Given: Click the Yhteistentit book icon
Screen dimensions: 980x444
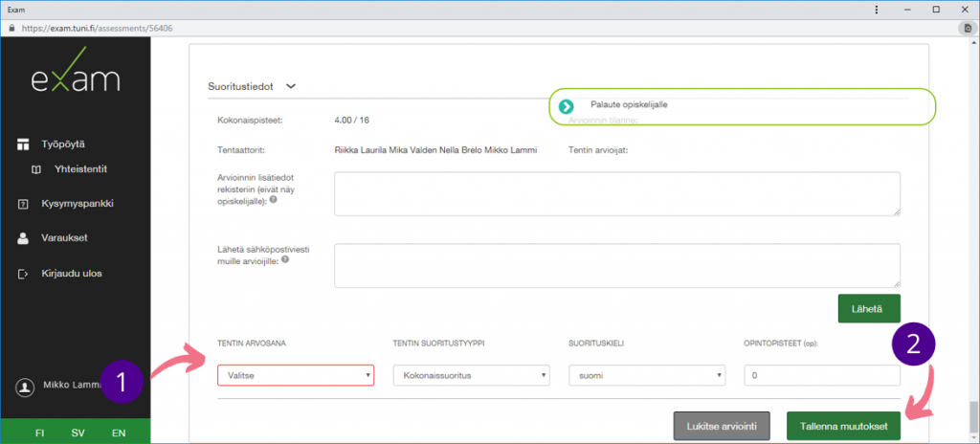Looking at the screenshot, I should tap(36, 169).
